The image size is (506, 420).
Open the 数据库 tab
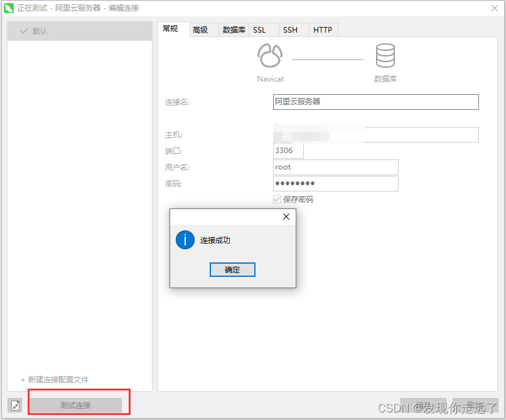point(234,30)
